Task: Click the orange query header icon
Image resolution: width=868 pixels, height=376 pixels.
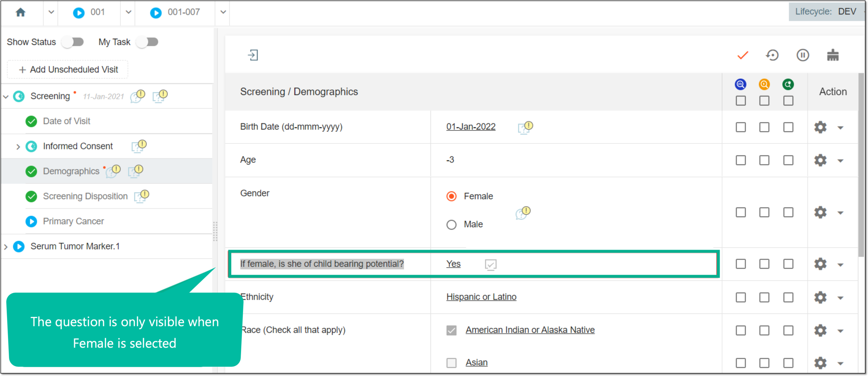Action: [764, 84]
